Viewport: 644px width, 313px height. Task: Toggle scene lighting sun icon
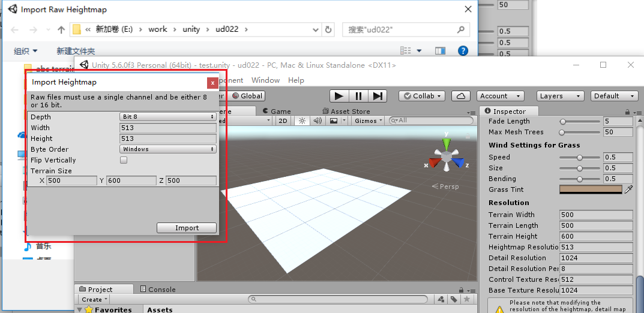302,121
